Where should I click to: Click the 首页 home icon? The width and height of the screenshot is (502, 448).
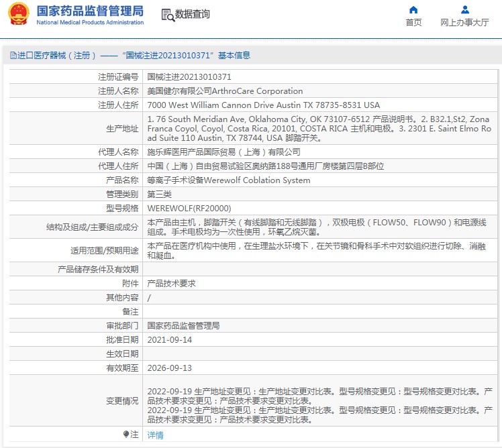pyautogui.click(x=413, y=9)
